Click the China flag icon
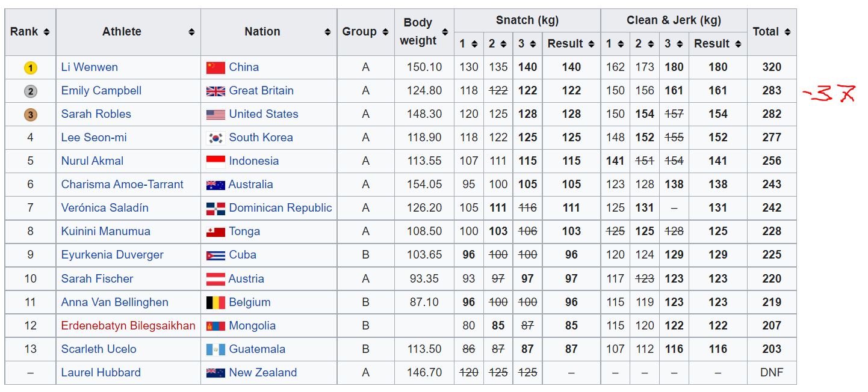Viewport: 868px width, 392px height. point(215,67)
